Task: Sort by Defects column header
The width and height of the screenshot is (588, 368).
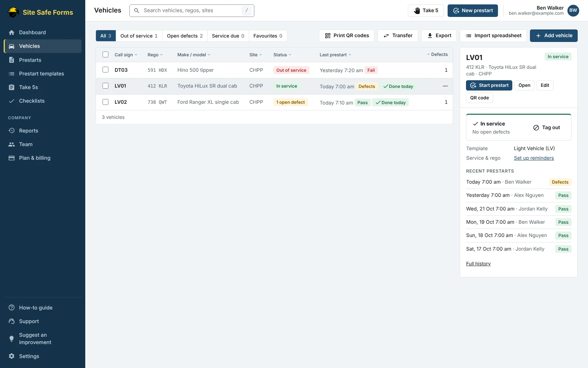Action: [x=437, y=54]
